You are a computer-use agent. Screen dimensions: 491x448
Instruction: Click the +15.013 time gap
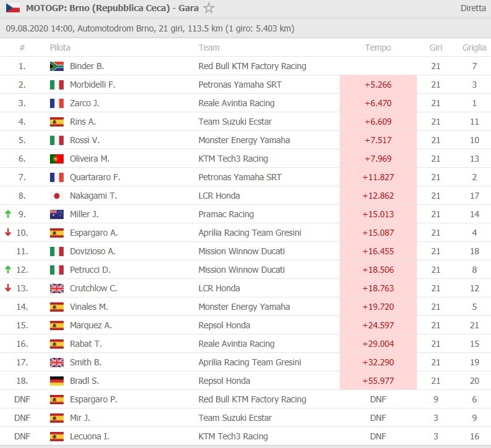point(378,214)
